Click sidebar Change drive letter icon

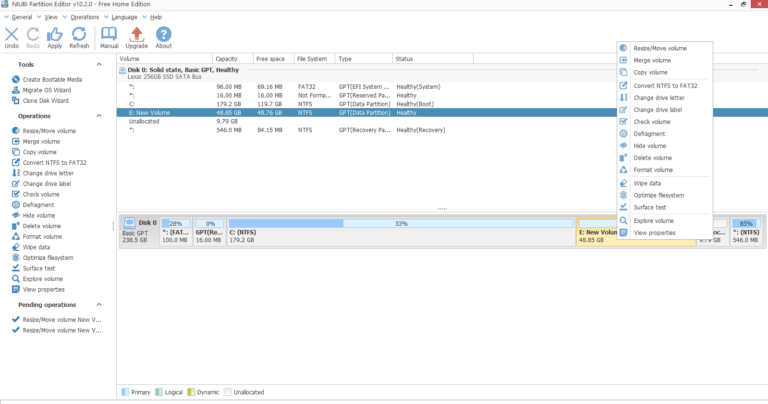16,173
